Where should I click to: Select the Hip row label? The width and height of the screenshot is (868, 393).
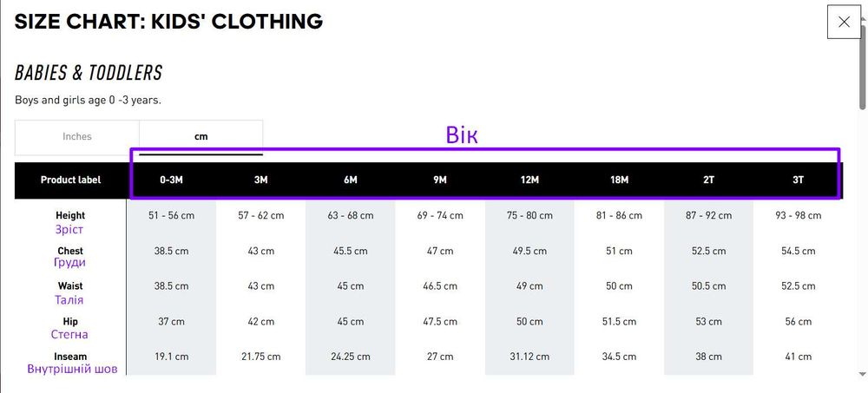(70, 322)
